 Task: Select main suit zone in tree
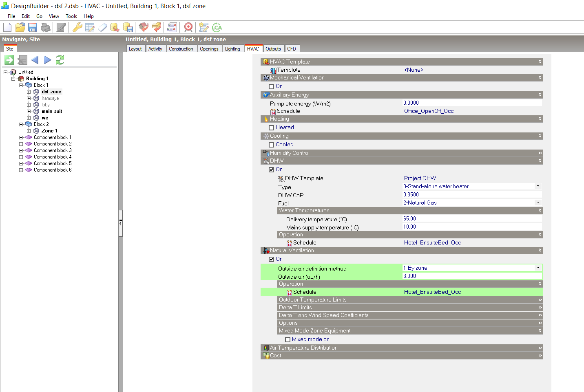pos(52,111)
